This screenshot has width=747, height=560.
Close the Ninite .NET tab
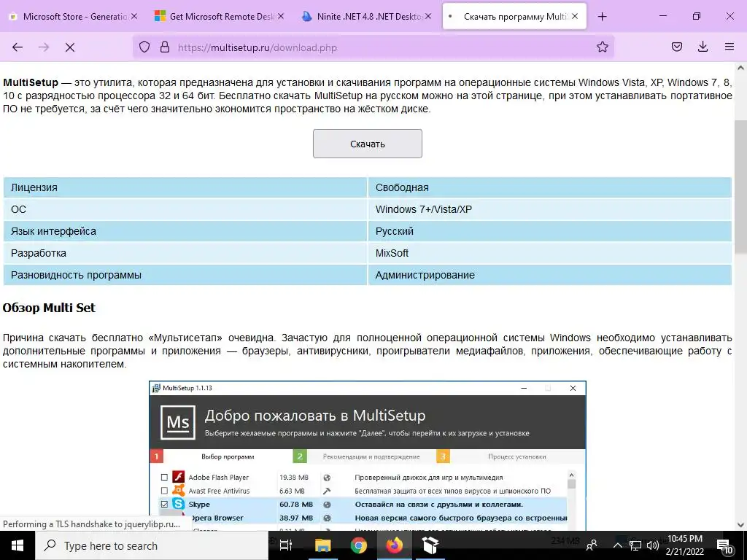pyautogui.click(x=427, y=16)
